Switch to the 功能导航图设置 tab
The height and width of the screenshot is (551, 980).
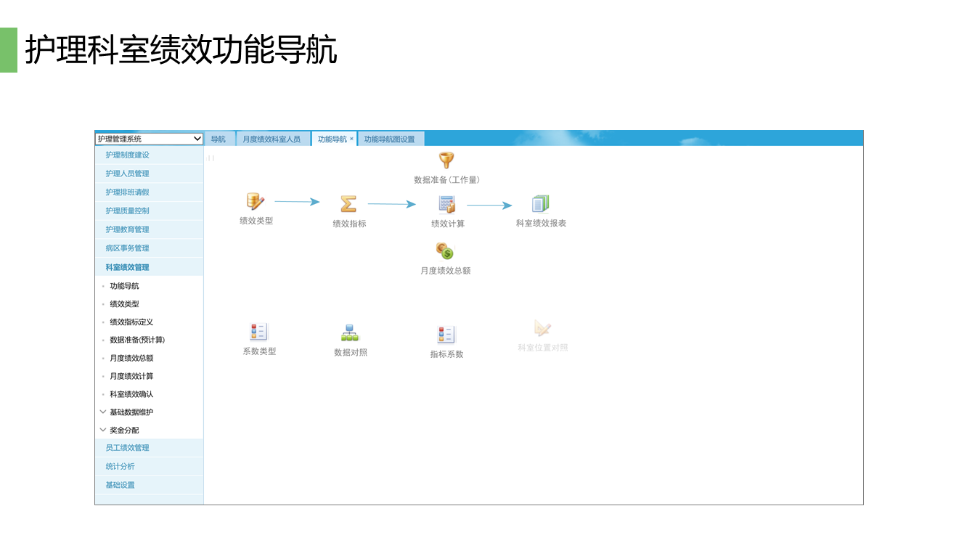pos(390,139)
